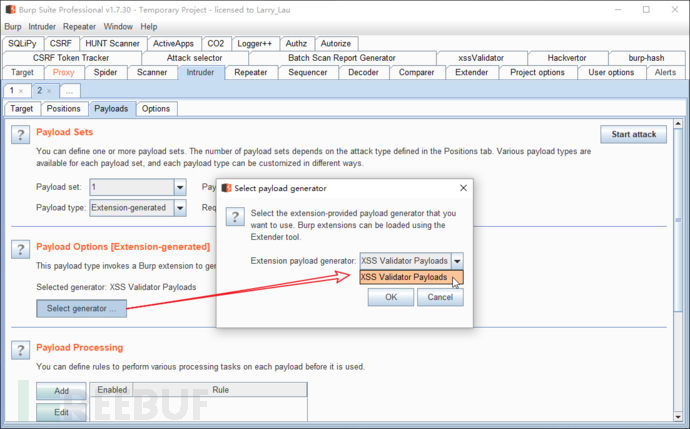Screen dimensions: 690x429
Task: Open the Comparer tab
Action: point(416,72)
